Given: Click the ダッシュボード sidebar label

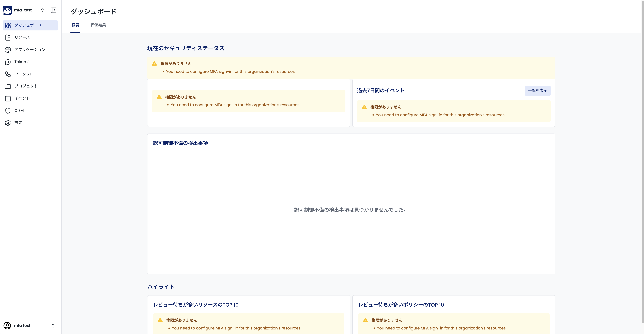Looking at the screenshot, I should pyautogui.click(x=28, y=25).
